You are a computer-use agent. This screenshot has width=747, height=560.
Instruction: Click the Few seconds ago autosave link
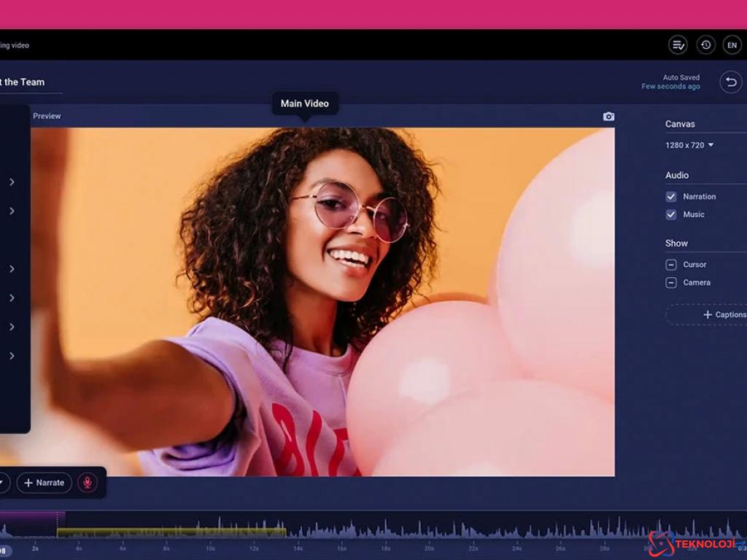(670, 86)
